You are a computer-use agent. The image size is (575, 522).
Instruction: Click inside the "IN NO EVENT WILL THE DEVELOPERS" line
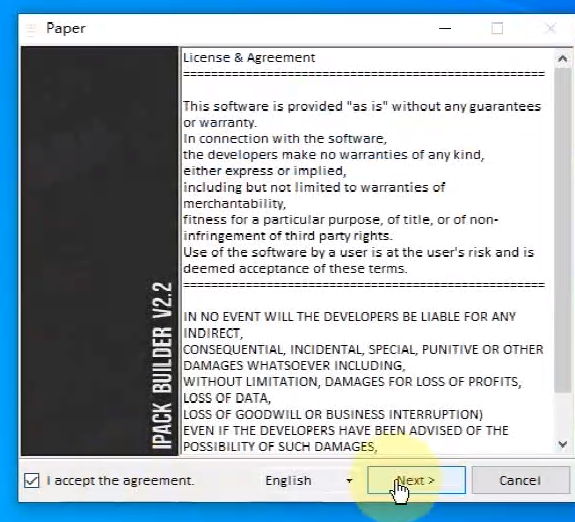click(349, 317)
